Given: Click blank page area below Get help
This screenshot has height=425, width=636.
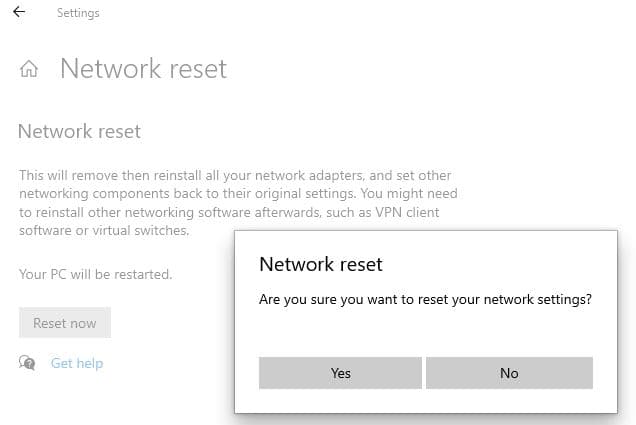Looking at the screenshot, I should tap(110, 400).
